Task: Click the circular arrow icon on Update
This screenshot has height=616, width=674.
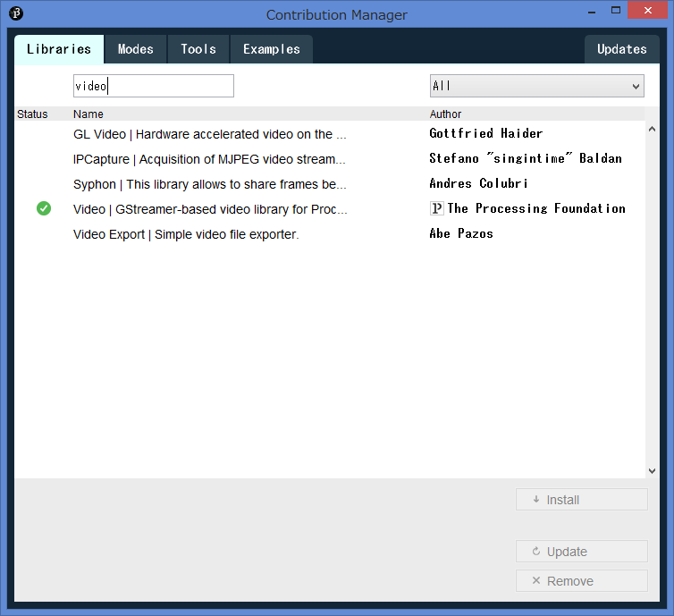Action: [536, 551]
